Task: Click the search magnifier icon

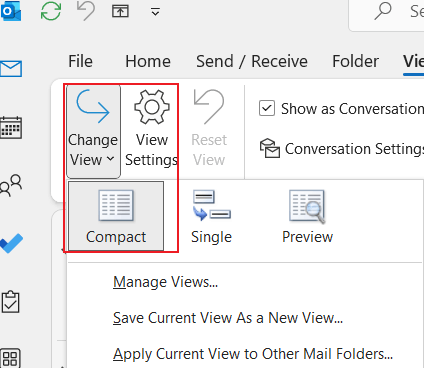Action: (x=383, y=11)
